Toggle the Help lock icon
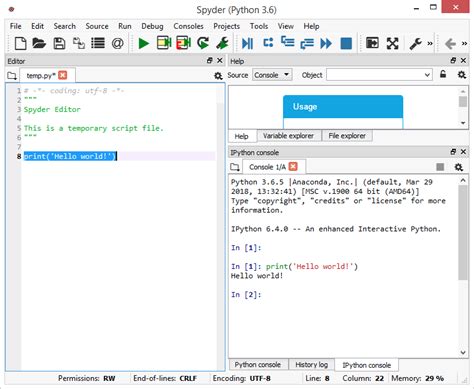Screen dimensions: 474x389 pyautogui.click(x=443, y=74)
